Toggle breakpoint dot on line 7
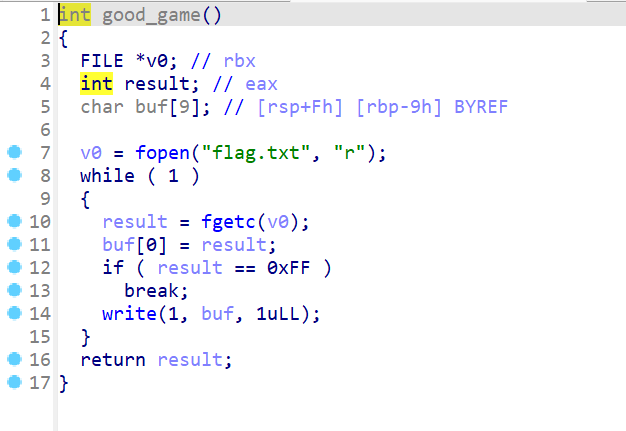The height and width of the screenshot is (431, 626). [x=13, y=153]
